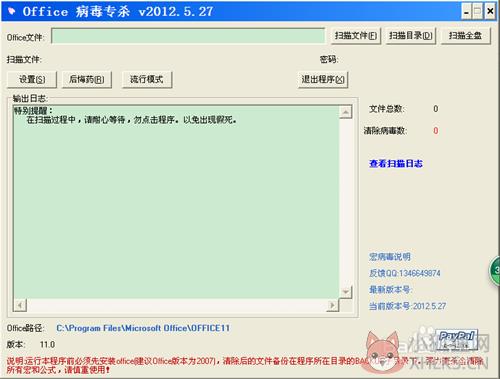This screenshot has height=379, width=500.
Task: Click the 反馈QQ:1346649874 link
Action: (x=404, y=273)
